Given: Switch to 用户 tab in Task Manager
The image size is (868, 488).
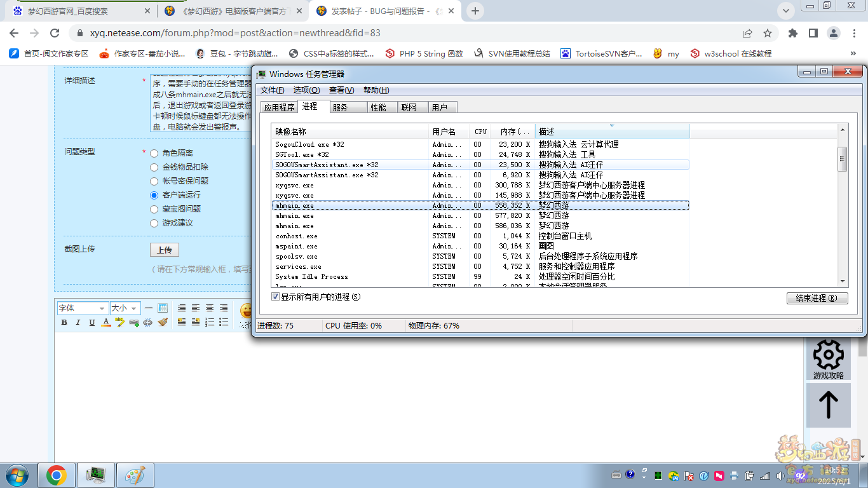Looking at the screenshot, I should tap(442, 107).
